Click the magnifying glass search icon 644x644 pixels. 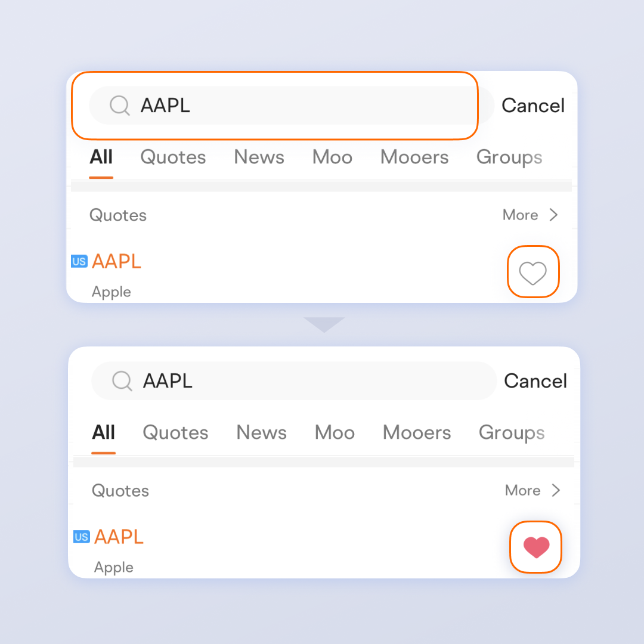[x=119, y=105]
